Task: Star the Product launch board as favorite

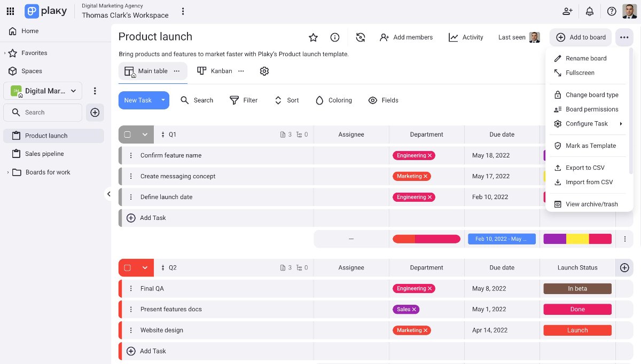Action: tap(314, 37)
